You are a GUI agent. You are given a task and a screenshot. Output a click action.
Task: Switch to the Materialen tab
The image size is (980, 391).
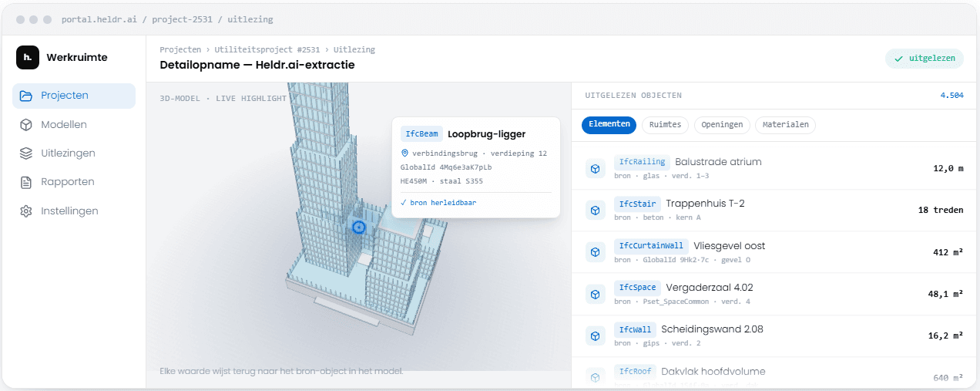coord(785,124)
